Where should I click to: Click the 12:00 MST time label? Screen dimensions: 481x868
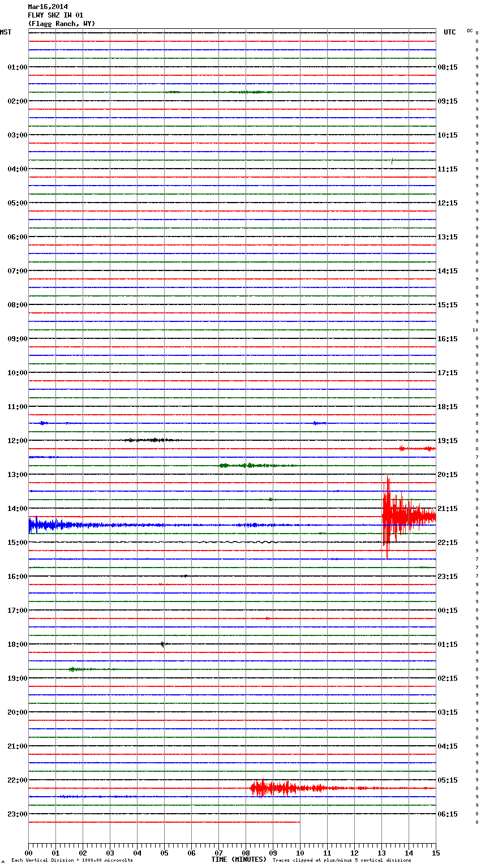coord(18,441)
